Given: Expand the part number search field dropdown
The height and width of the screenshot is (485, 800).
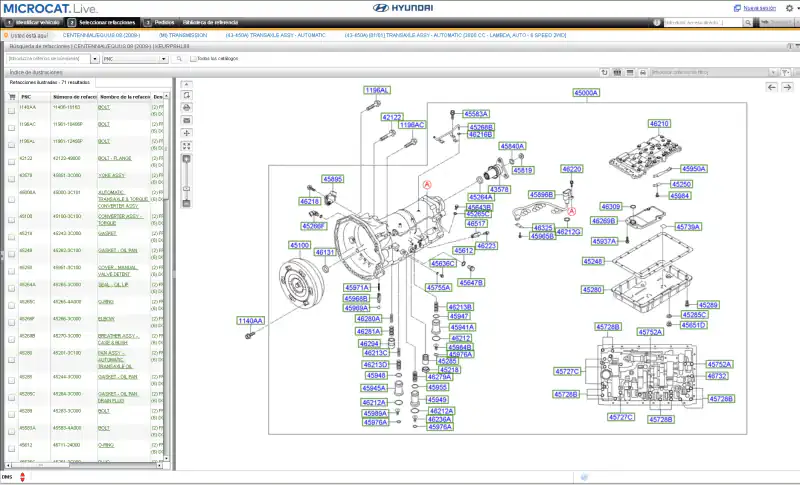Looking at the screenshot, I should tap(94, 59).
